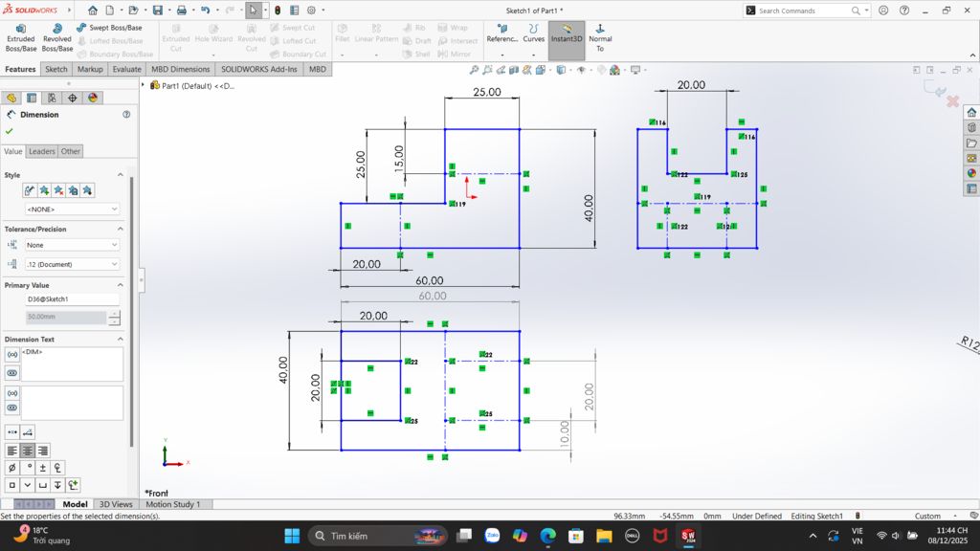Collapse the Style section
980x551 pixels.
tap(120, 175)
